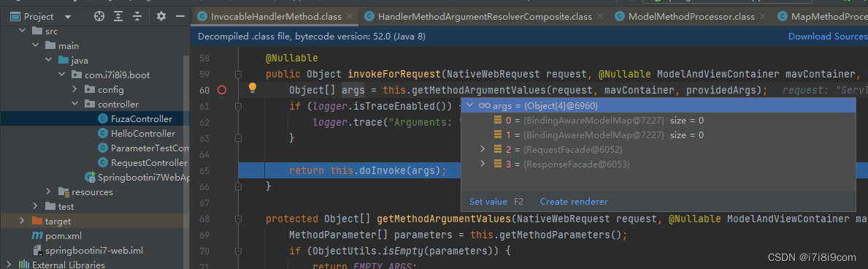The width and height of the screenshot is (868, 269).
Task: Click the Select Opened File target icon
Action: (99, 17)
